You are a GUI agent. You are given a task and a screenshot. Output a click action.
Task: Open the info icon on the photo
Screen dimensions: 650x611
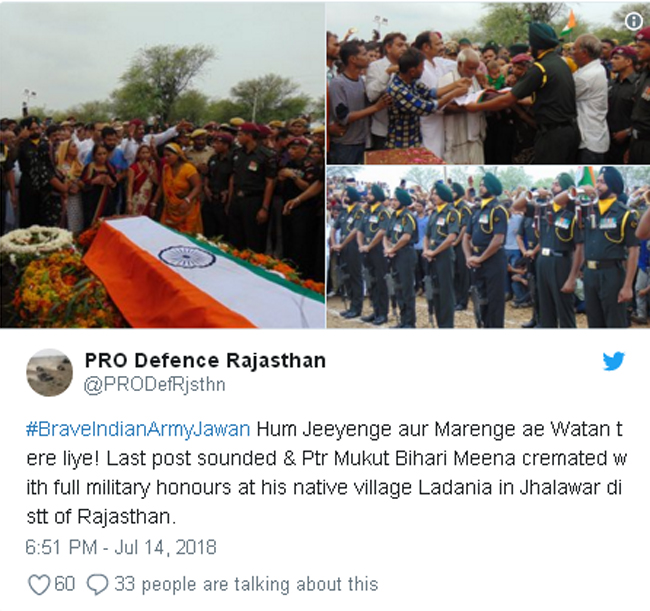coord(633,21)
